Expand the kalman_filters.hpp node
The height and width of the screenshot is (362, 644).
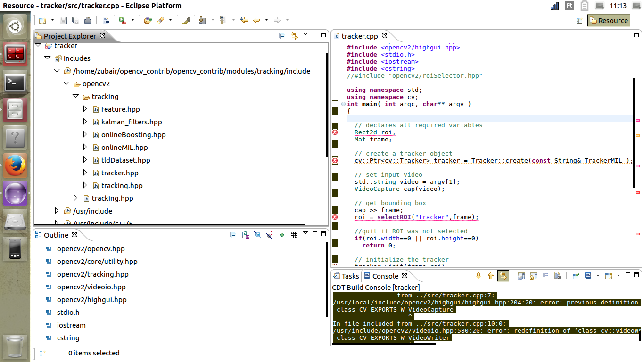click(85, 122)
